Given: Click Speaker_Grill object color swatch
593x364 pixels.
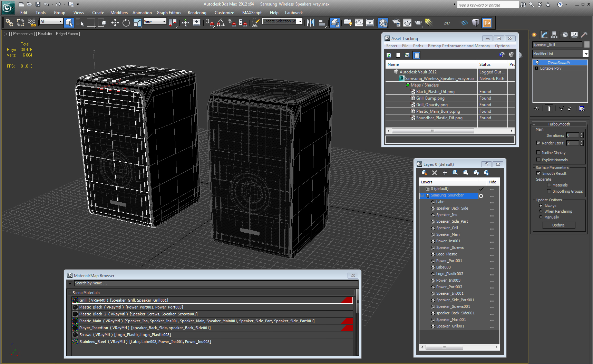Looking at the screenshot, I should (587, 44).
